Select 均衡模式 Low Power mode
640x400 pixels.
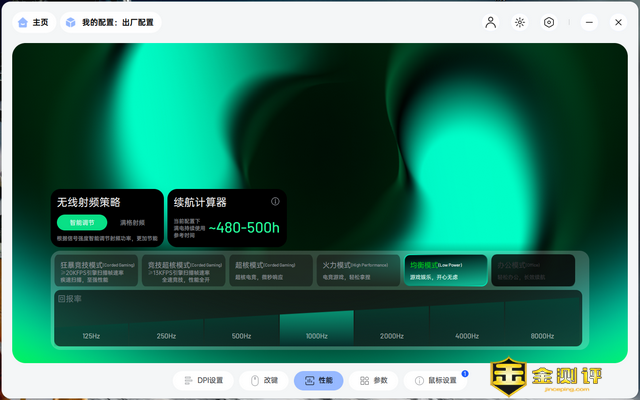click(x=446, y=271)
